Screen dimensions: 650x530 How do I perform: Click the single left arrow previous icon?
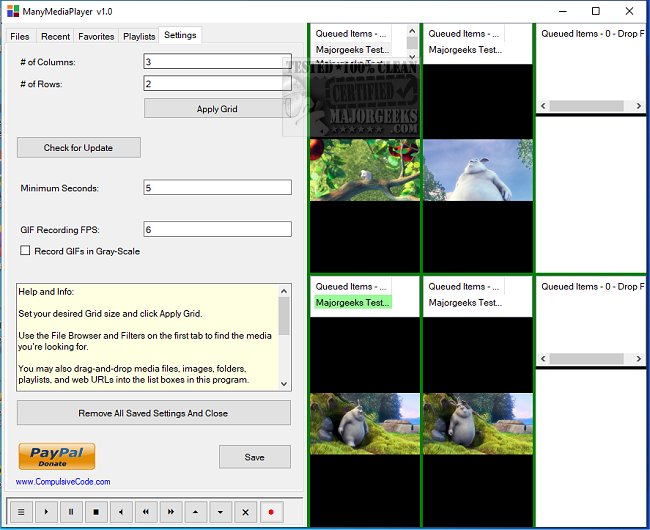click(121, 512)
